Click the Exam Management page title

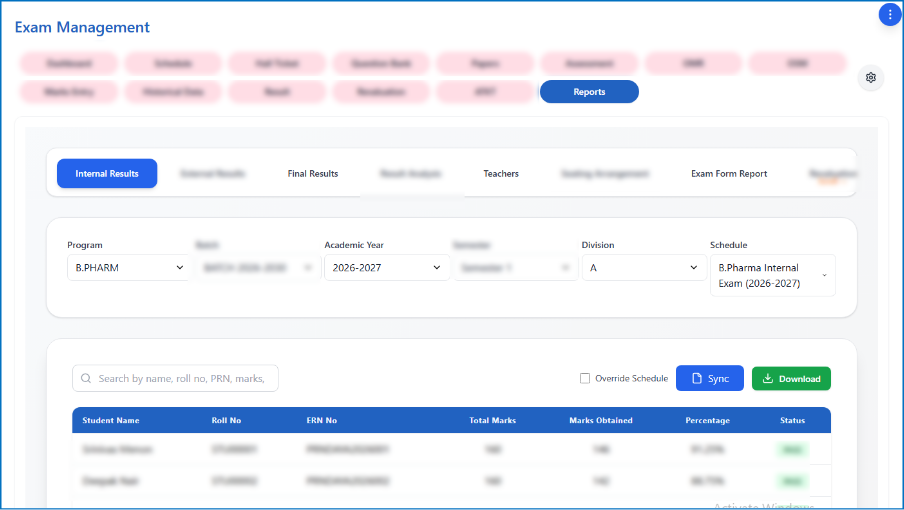click(x=82, y=27)
